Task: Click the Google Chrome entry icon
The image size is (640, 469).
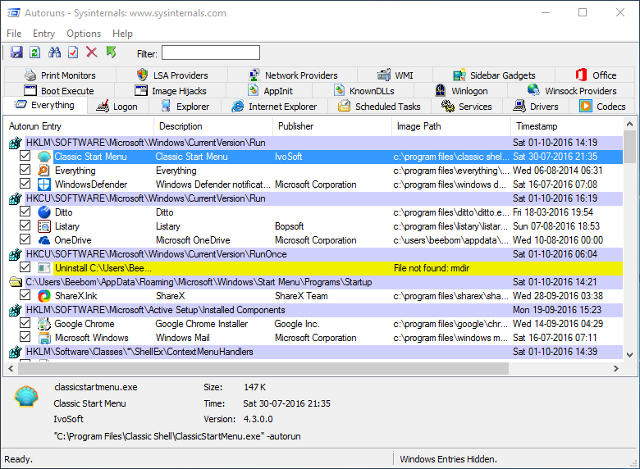Action: click(44, 324)
